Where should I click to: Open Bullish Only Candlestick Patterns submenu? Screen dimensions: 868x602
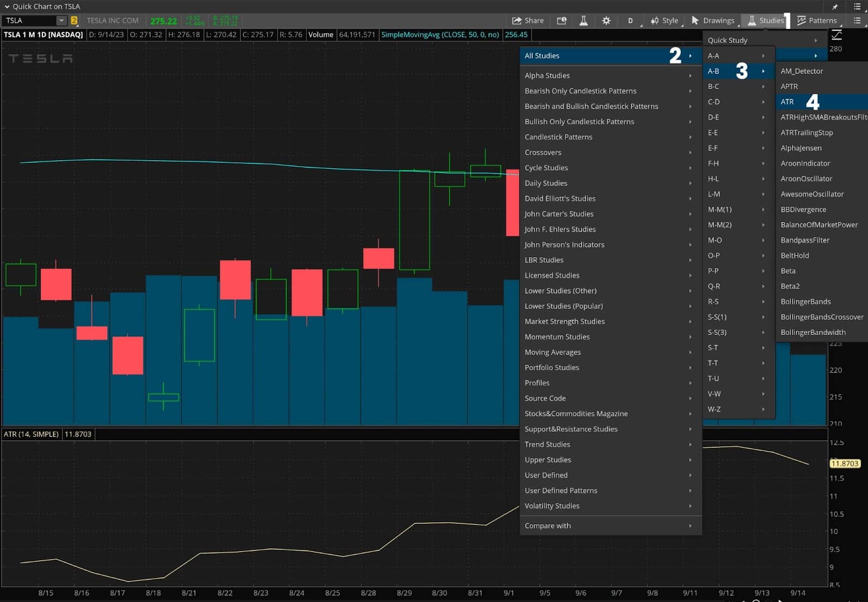(x=611, y=122)
